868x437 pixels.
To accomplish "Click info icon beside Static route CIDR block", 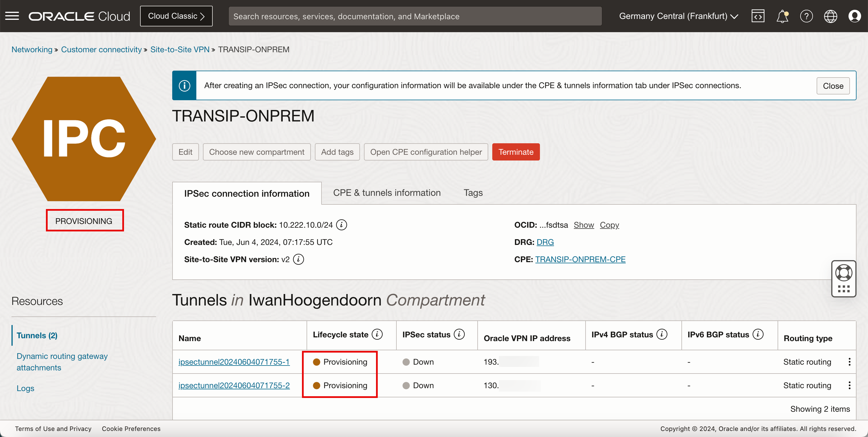I will coord(341,225).
